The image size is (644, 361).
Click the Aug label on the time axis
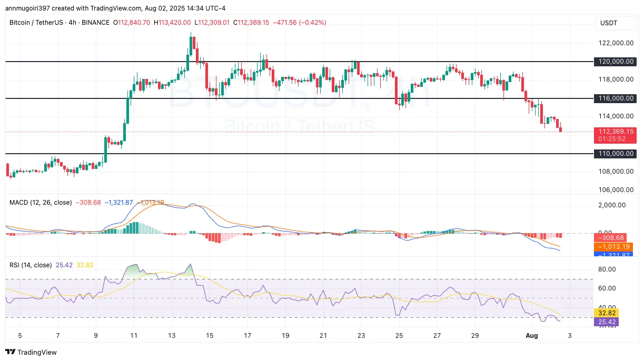point(532,336)
